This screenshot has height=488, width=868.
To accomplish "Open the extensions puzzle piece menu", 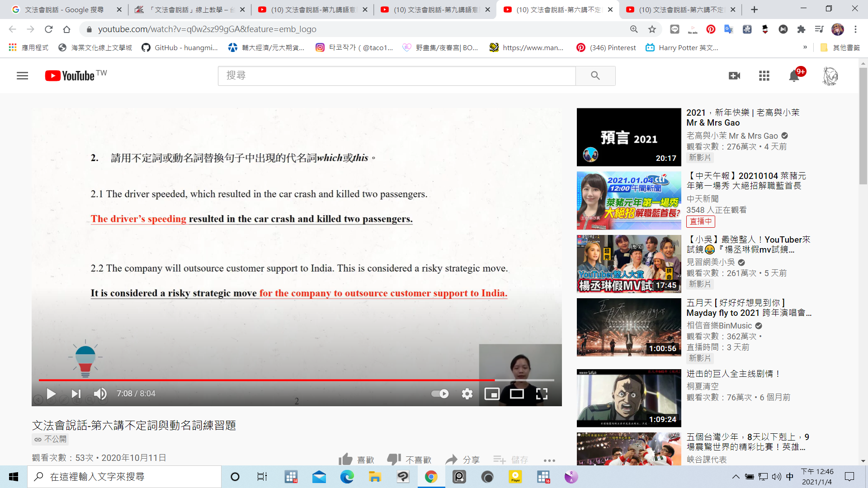I will click(x=801, y=29).
